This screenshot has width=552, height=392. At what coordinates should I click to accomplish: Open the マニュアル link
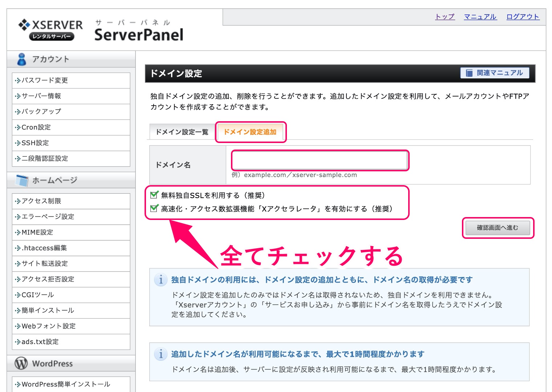(x=480, y=17)
